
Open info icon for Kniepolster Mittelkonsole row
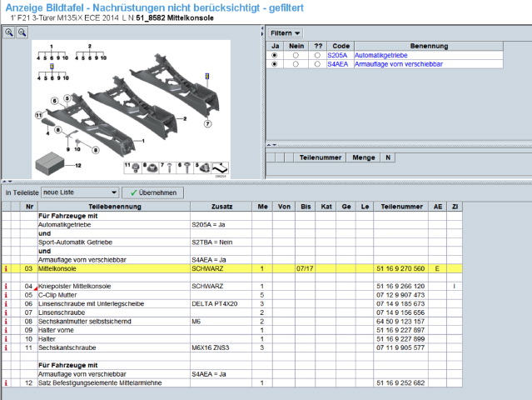pos(6,286)
